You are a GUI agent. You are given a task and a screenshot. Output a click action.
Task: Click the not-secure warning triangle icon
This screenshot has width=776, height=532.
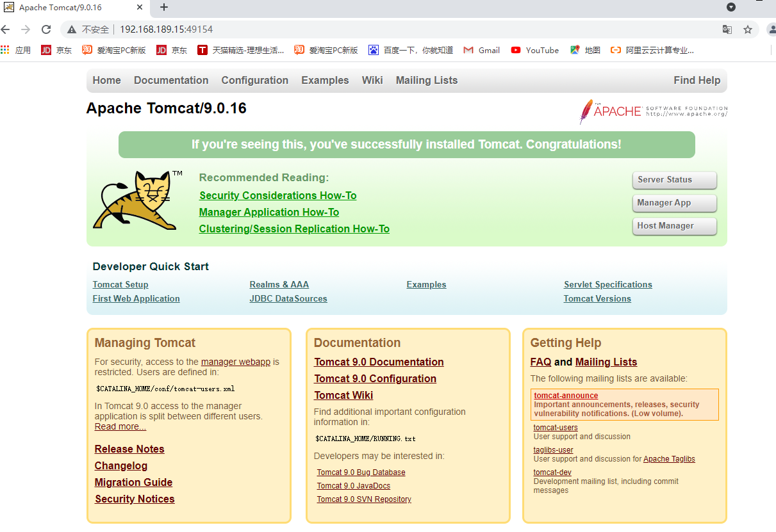click(x=72, y=29)
